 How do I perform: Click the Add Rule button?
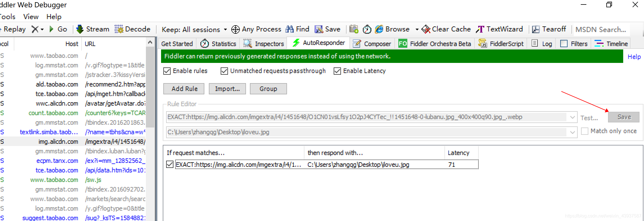coord(184,89)
